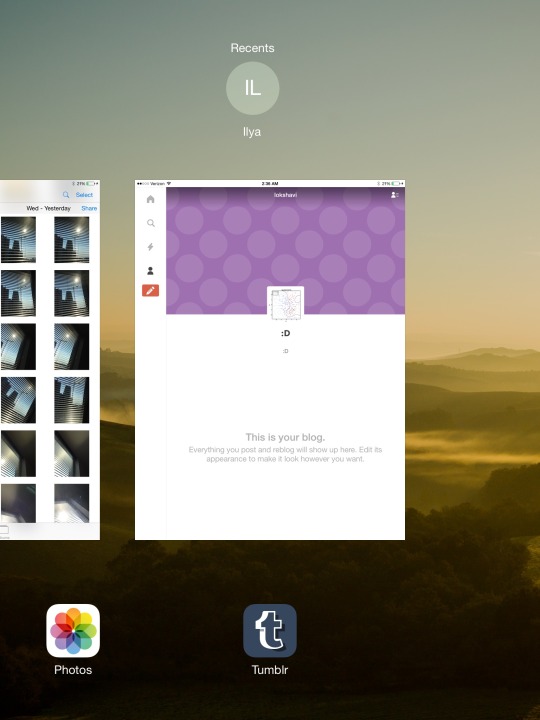The height and width of the screenshot is (720, 540).
Task: Tap the Tumblr activity lightning icon
Action: tap(151, 247)
